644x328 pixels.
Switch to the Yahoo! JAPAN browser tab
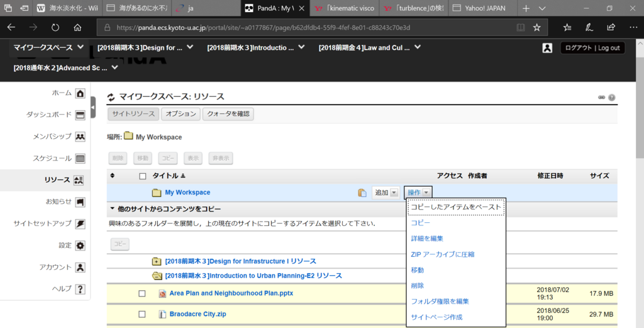pos(481,8)
